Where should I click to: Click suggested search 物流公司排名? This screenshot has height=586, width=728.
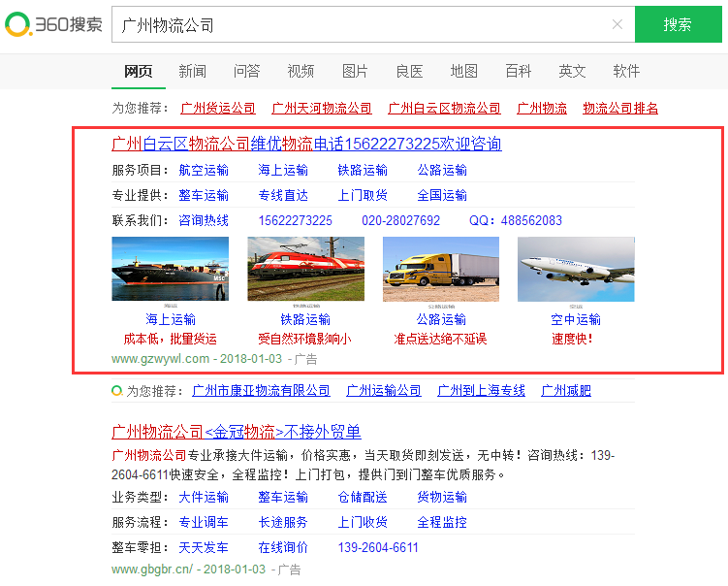point(620,109)
